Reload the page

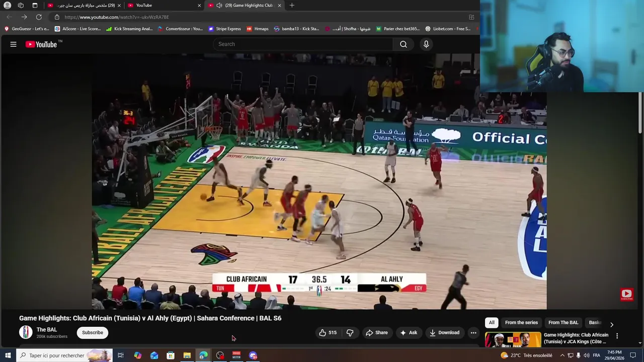click(39, 17)
